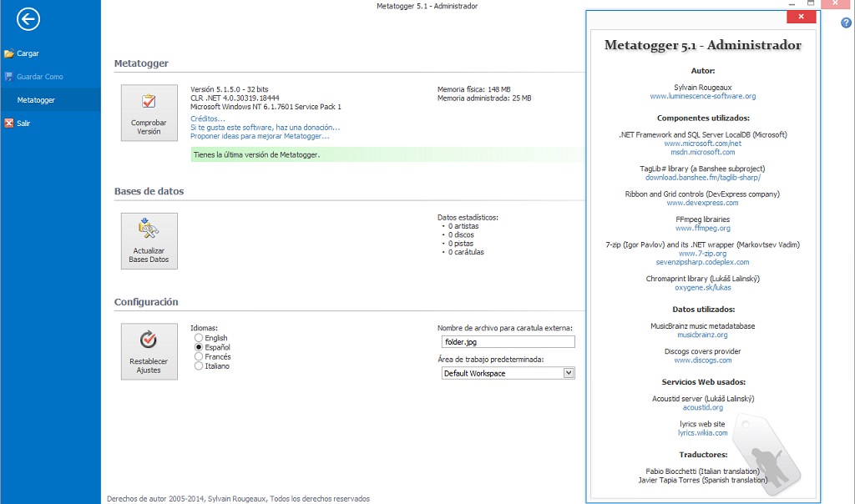The height and width of the screenshot is (504, 855).
Task: Open www.devexpress.com link
Action: [x=702, y=203]
